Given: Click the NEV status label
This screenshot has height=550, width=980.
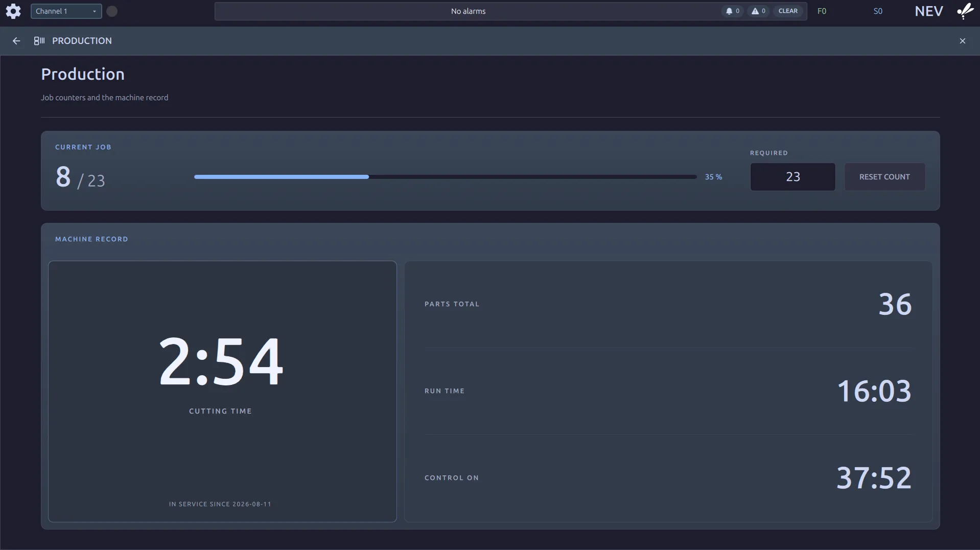Looking at the screenshot, I should pos(928,11).
